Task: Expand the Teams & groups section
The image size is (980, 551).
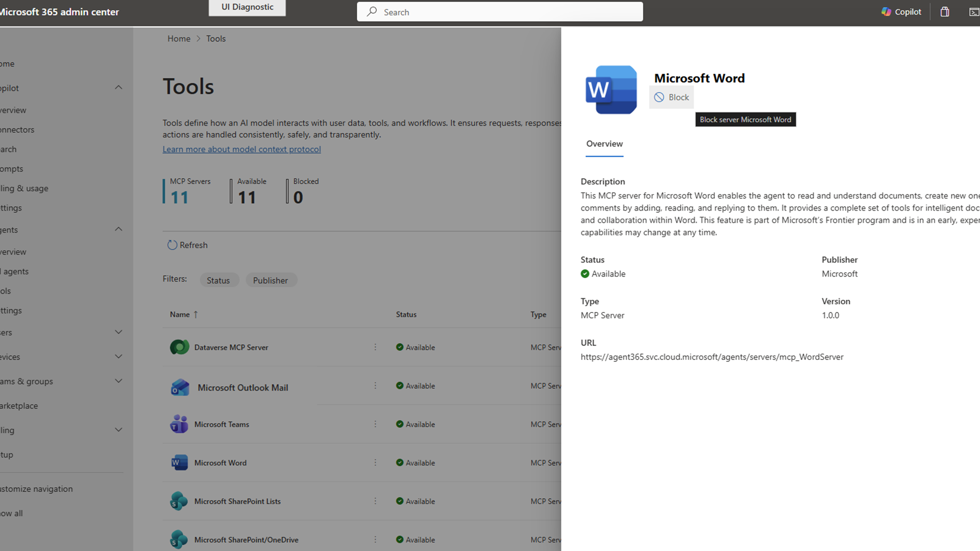Action: pos(119,381)
